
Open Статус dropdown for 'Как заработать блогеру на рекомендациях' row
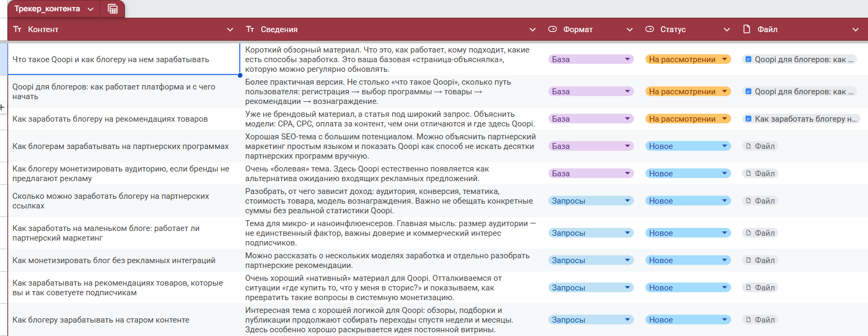click(688, 119)
